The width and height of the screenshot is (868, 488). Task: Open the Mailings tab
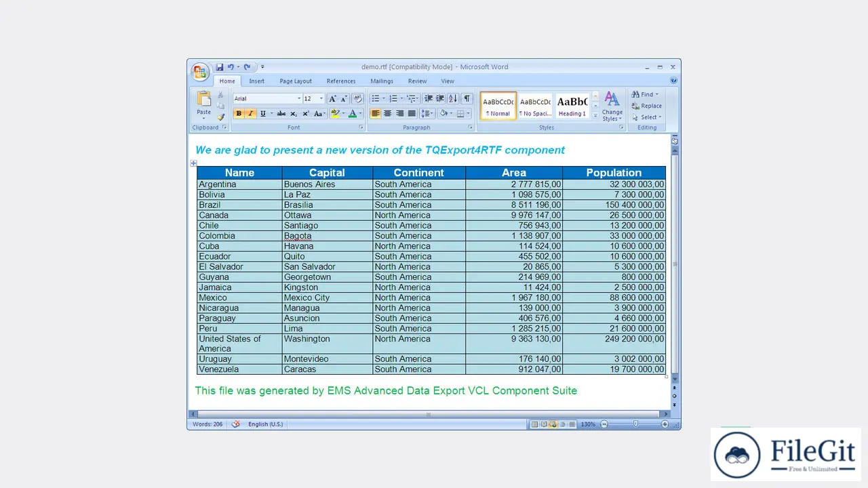click(x=382, y=81)
